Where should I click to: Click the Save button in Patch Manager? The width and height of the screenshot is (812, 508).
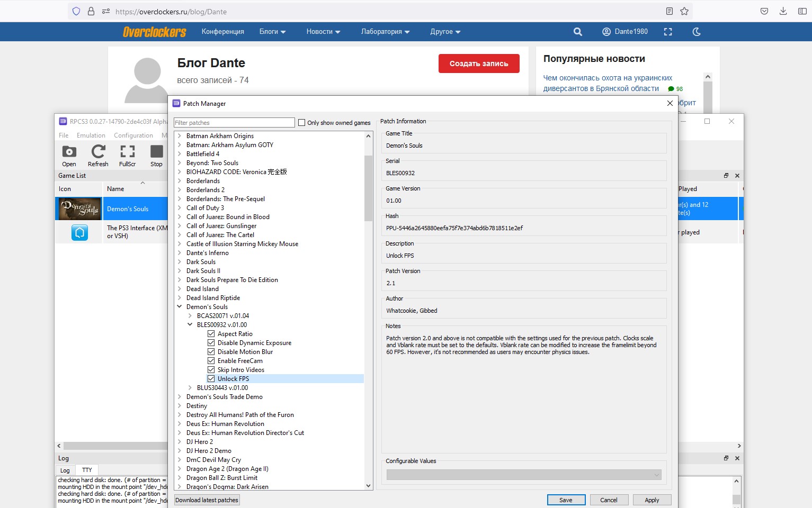point(566,500)
